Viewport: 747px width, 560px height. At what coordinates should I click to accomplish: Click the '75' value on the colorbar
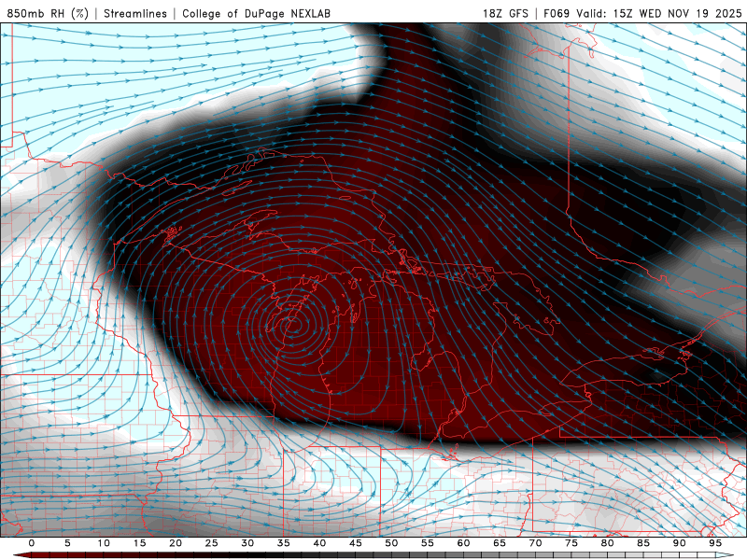coord(571,543)
